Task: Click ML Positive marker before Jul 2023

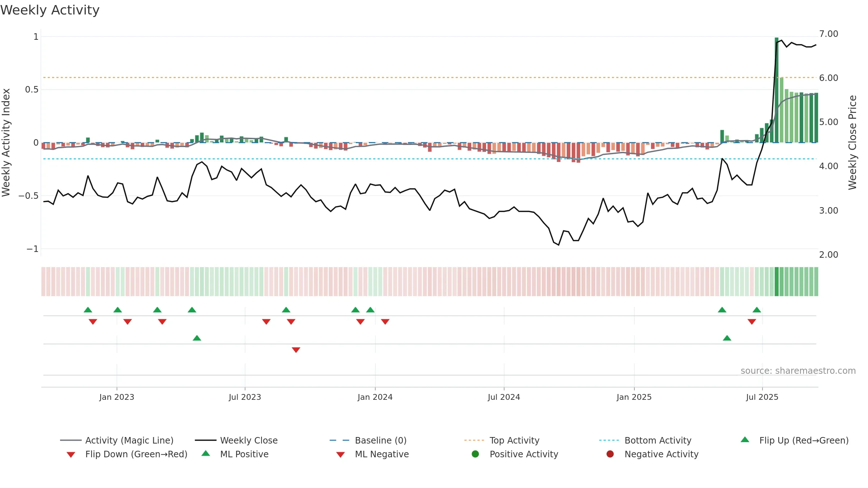Action: [197, 338]
